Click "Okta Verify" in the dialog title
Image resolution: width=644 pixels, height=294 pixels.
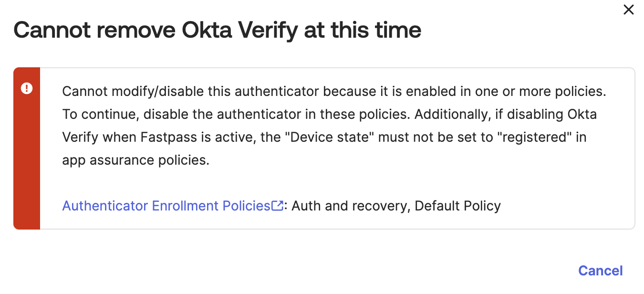[247, 31]
